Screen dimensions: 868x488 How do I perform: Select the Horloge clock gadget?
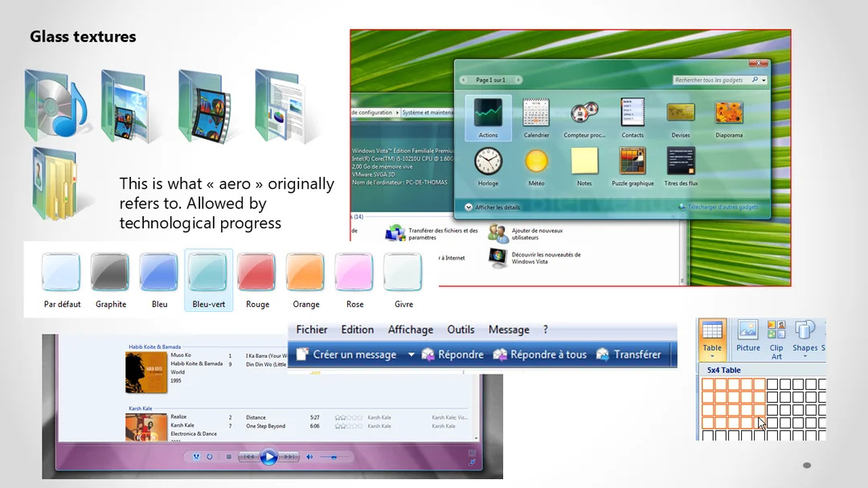click(488, 166)
